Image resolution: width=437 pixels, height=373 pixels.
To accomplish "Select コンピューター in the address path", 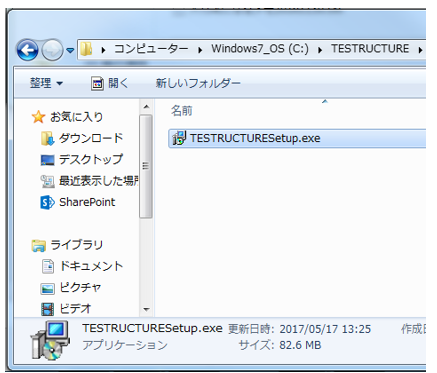I will coord(151,49).
